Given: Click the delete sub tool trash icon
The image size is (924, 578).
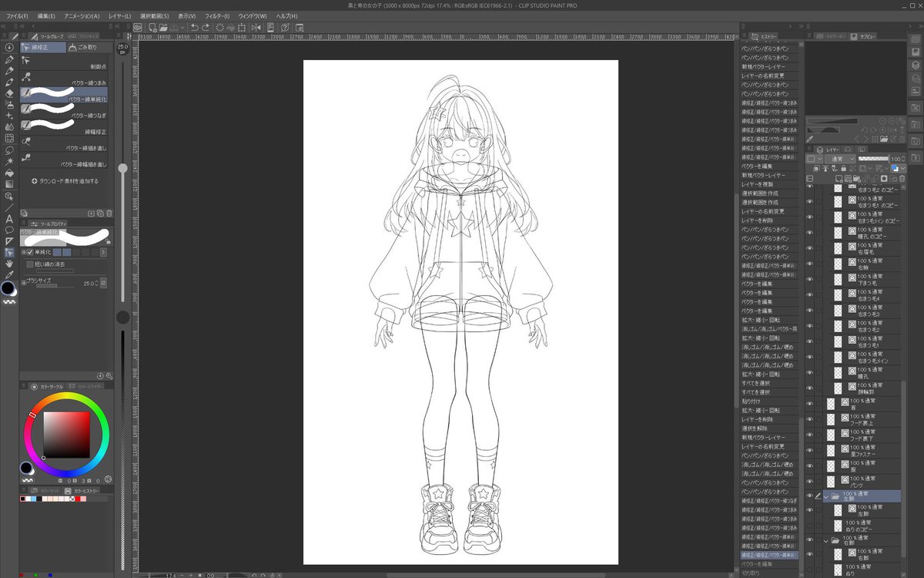Looking at the screenshot, I should pos(109,213).
